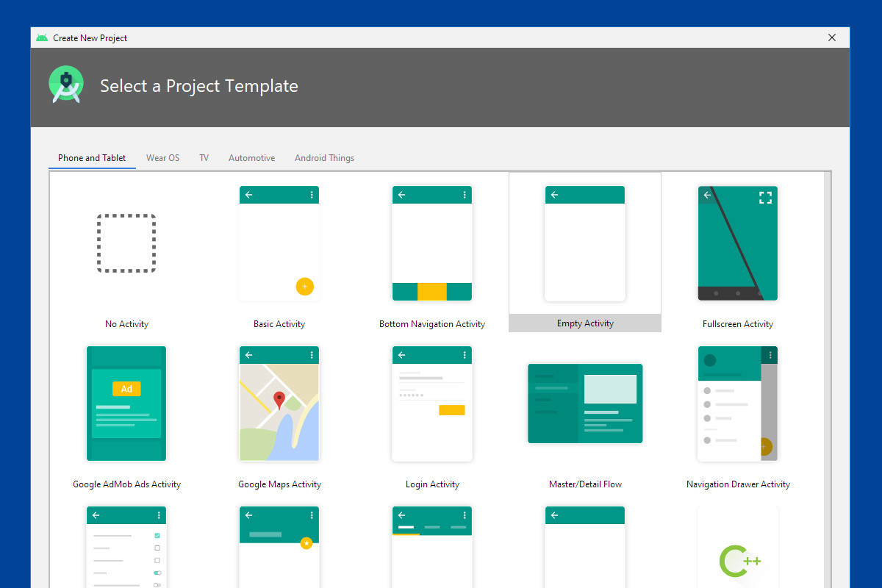This screenshot has height=588, width=882.
Task: Select the Basic Activity template thumbnail
Action: [x=279, y=243]
